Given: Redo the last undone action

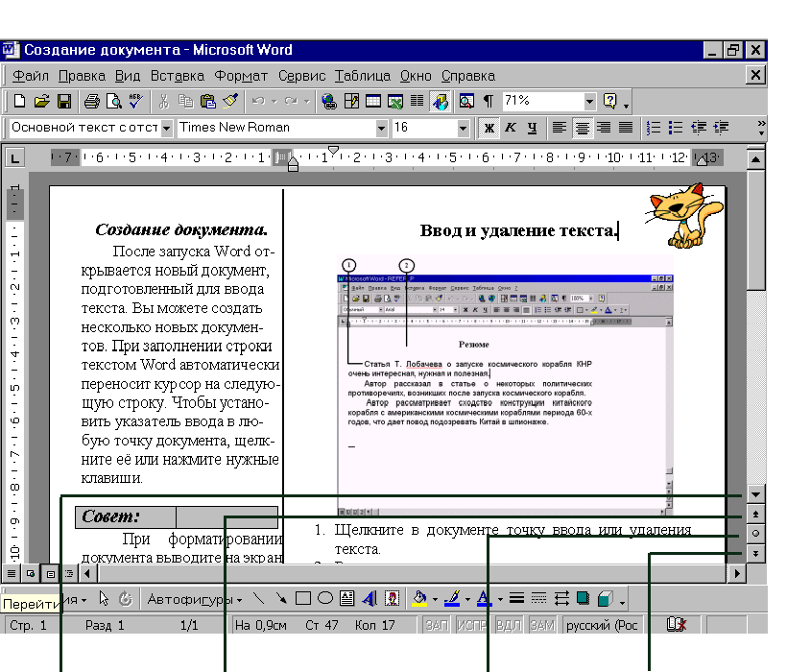Looking at the screenshot, I should pos(291,102).
